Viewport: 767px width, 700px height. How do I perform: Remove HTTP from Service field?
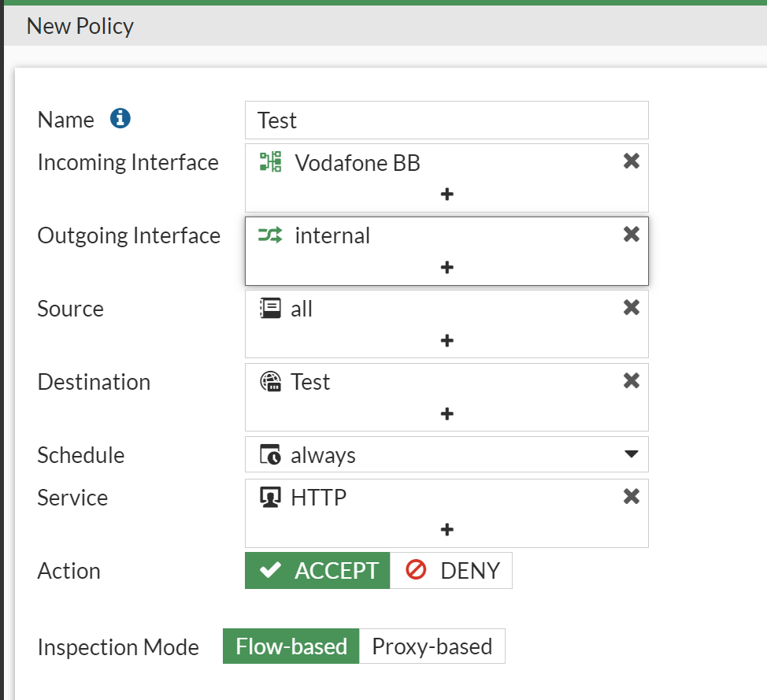click(631, 497)
